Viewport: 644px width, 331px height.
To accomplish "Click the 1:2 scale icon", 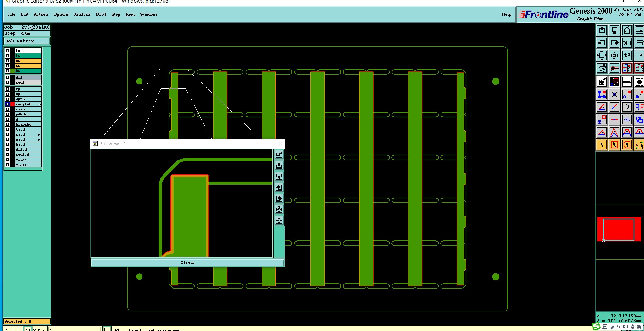I will coord(627,55).
